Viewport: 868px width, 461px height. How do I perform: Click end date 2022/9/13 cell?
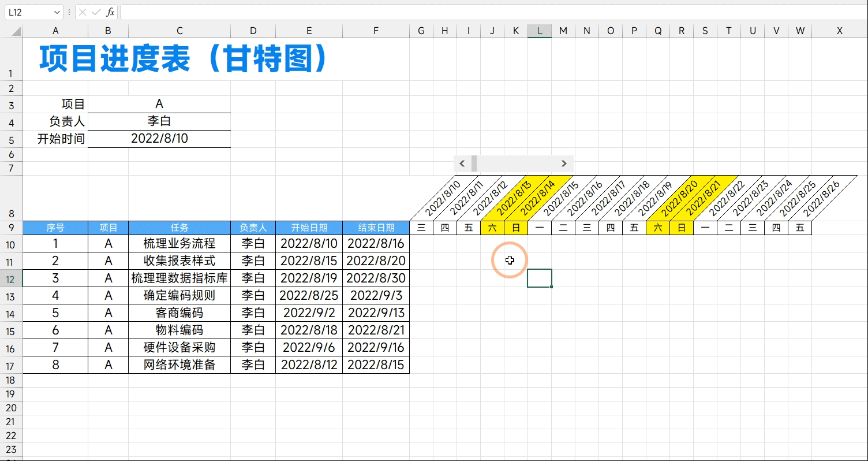coord(376,313)
